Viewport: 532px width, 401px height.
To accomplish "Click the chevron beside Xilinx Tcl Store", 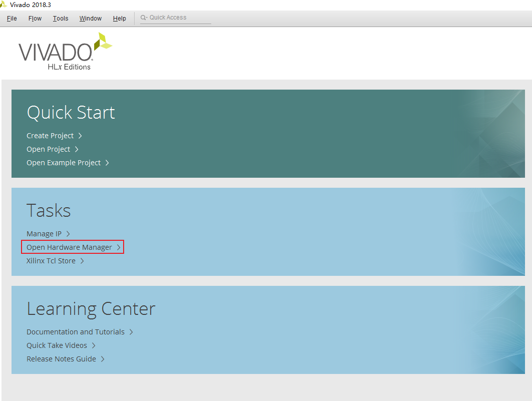I will 82,261.
